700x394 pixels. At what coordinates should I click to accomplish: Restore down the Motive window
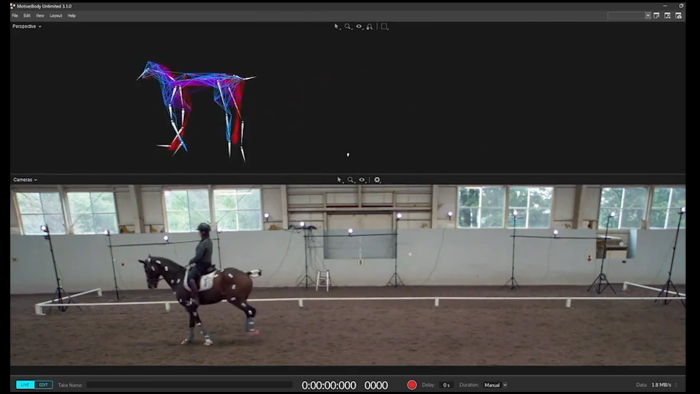pos(681,6)
